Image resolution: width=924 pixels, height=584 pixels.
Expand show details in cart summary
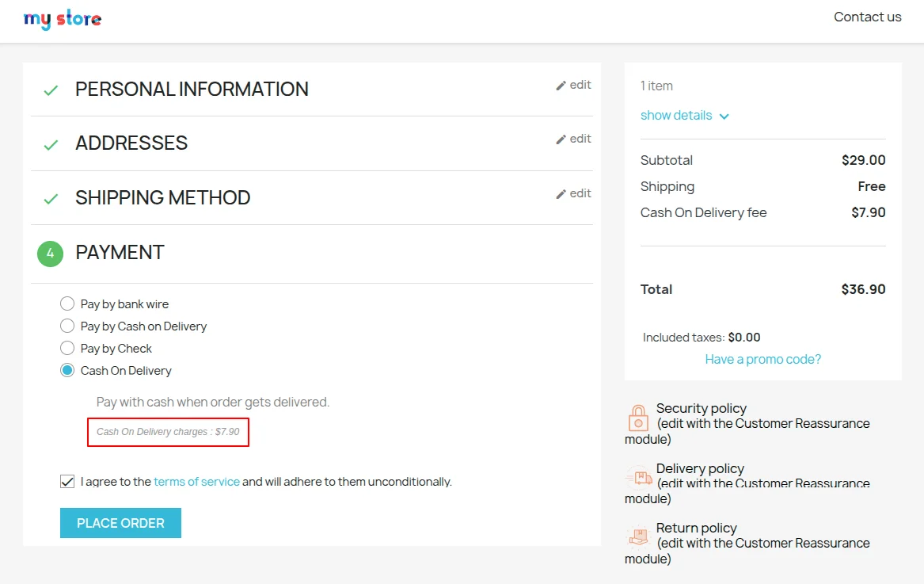pyautogui.click(x=676, y=115)
